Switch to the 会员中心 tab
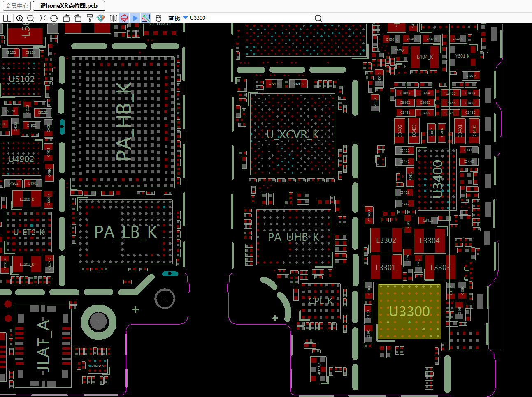 (x=17, y=6)
